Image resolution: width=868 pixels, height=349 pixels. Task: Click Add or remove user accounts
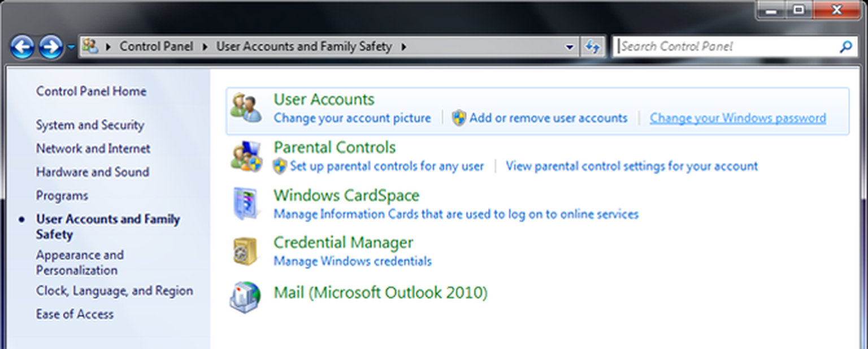[548, 118]
